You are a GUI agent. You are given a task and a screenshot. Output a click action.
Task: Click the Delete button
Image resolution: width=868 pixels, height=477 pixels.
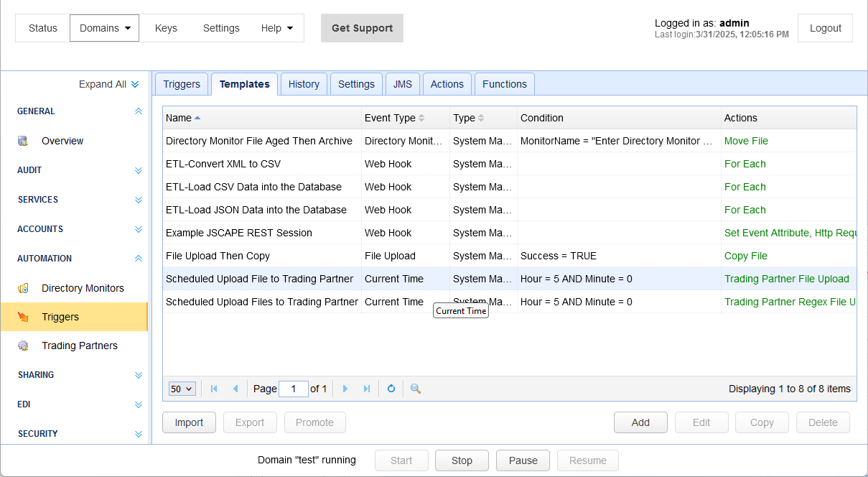tap(823, 422)
